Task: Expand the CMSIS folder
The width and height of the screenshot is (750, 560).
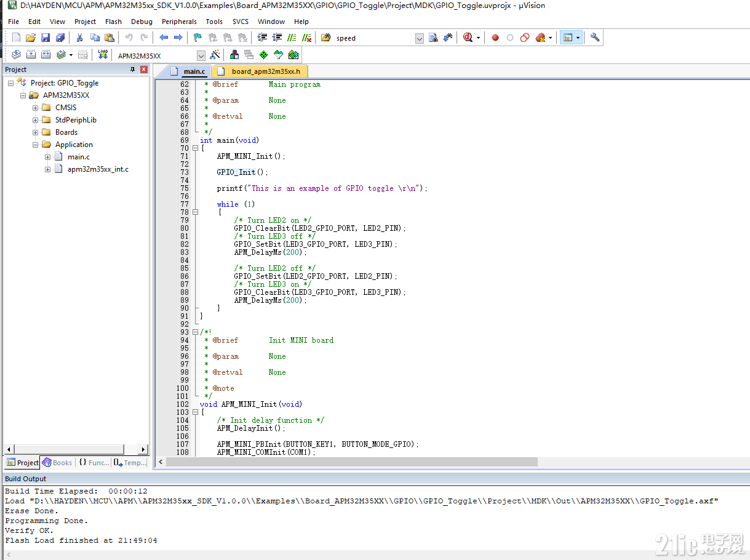Action: pos(36,108)
